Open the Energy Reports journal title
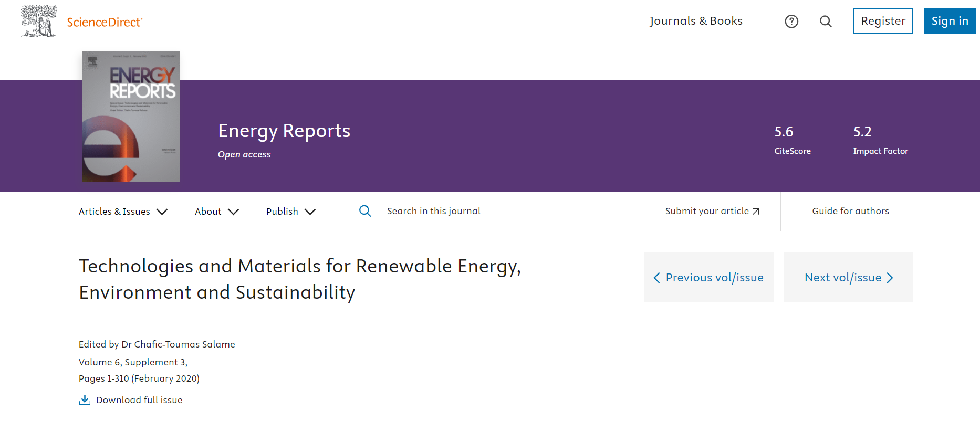The width and height of the screenshot is (980, 421). (x=284, y=131)
